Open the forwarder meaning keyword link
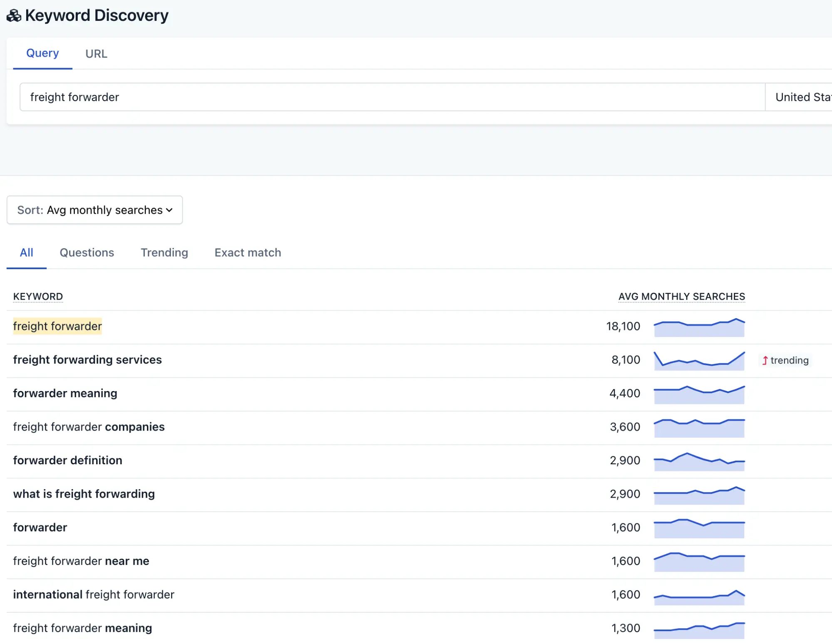Viewport: 832px width, 644px height. point(65,394)
